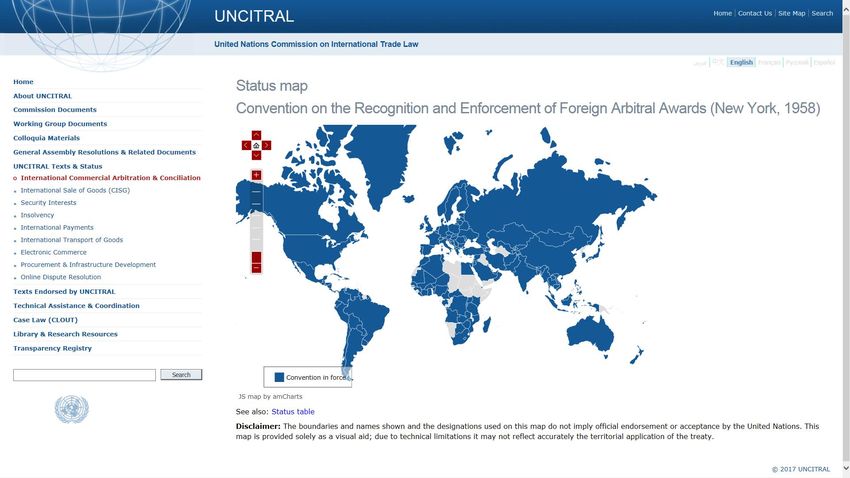The width and height of the screenshot is (850, 478).
Task: Reset map to home view
Action: click(x=256, y=145)
